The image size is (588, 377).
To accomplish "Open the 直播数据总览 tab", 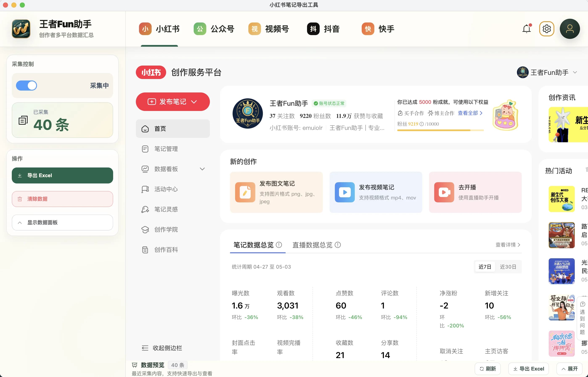I will [x=316, y=245].
